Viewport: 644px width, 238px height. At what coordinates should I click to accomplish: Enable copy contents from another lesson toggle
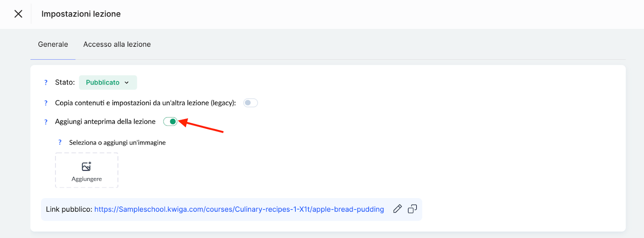[250, 103]
